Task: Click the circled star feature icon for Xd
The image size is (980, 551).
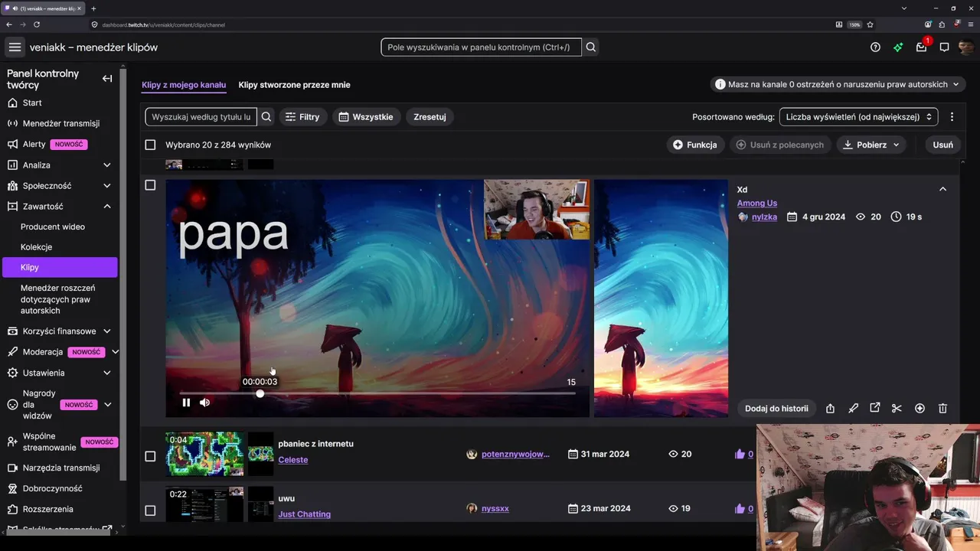Action: (920, 409)
